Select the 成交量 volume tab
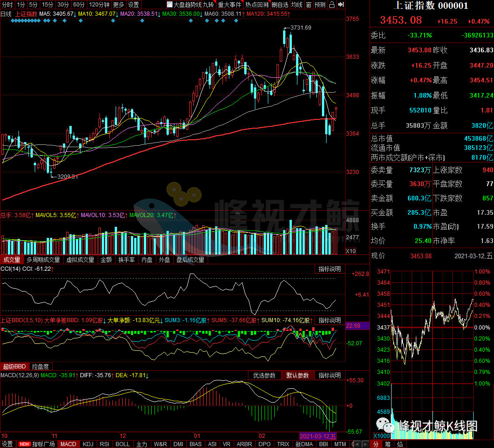 (x=12, y=260)
